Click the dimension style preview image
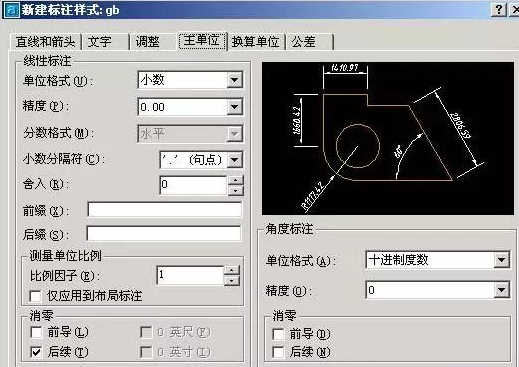519x367 pixels. (388, 138)
